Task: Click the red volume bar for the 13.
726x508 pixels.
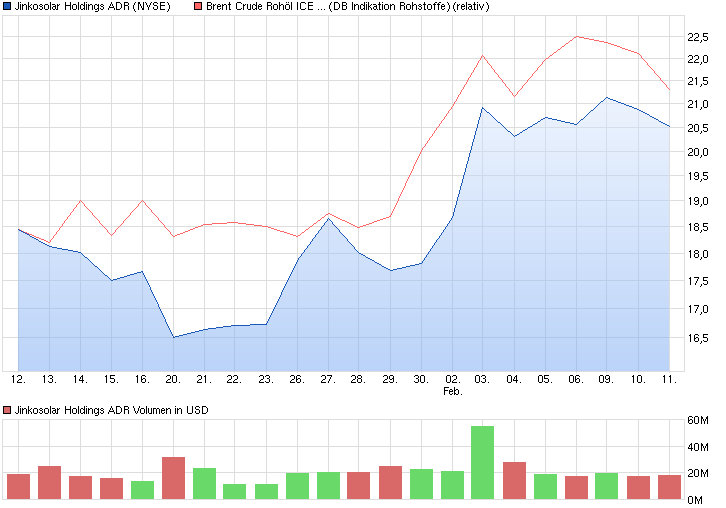Action: (x=50, y=483)
